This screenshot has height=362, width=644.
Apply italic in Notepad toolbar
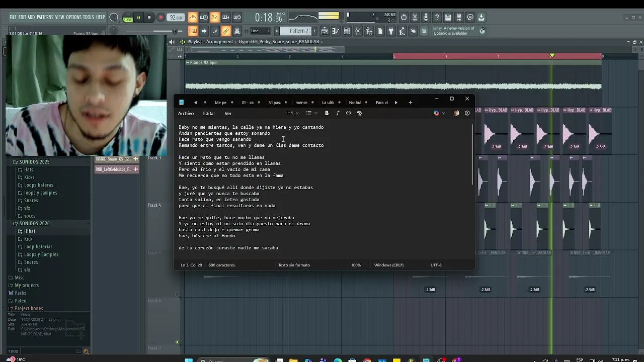coord(338,113)
